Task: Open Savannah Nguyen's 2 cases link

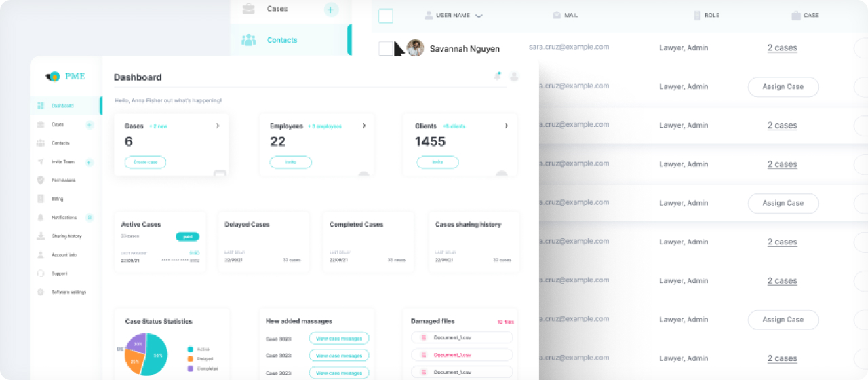Action: point(782,48)
